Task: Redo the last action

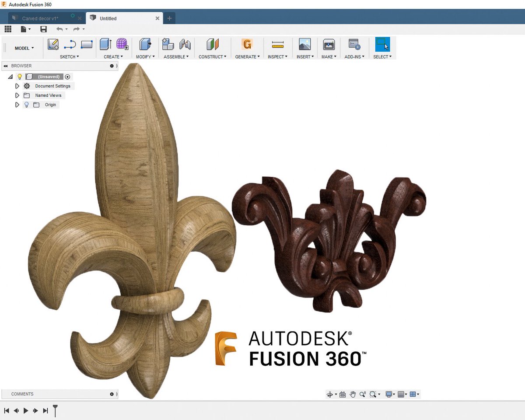Action: 77,29
